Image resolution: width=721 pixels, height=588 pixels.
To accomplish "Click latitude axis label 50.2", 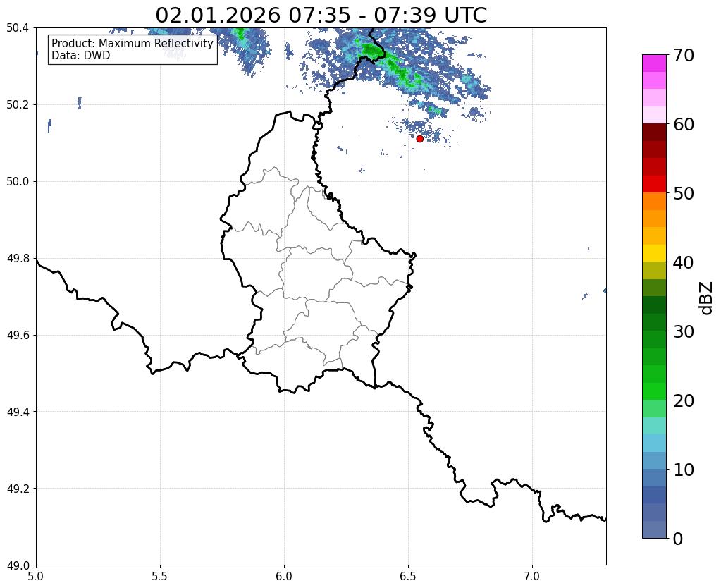I will [x=18, y=105].
